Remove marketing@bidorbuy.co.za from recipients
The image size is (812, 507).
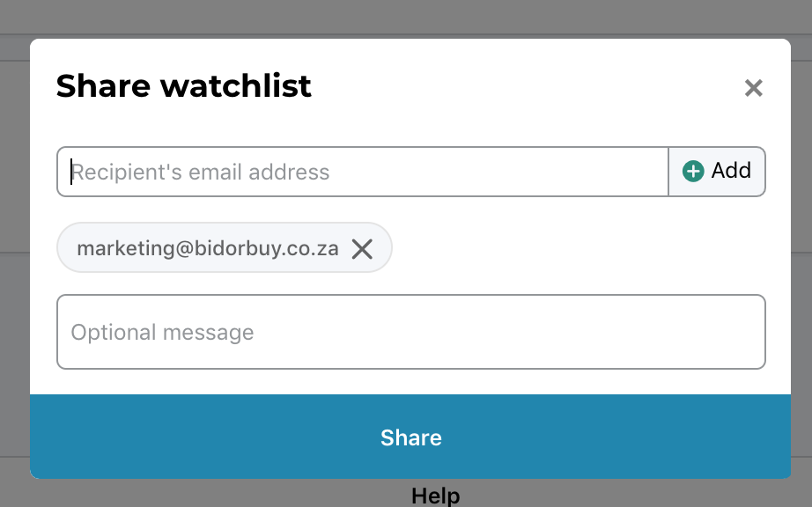tap(362, 249)
